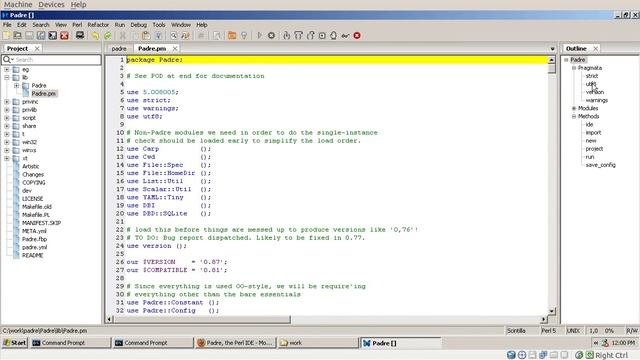Image resolution: width=640 pixels, height=360 pixels.
Task: Select Makefile.PL in Project tree
Action: pos(36,215)
